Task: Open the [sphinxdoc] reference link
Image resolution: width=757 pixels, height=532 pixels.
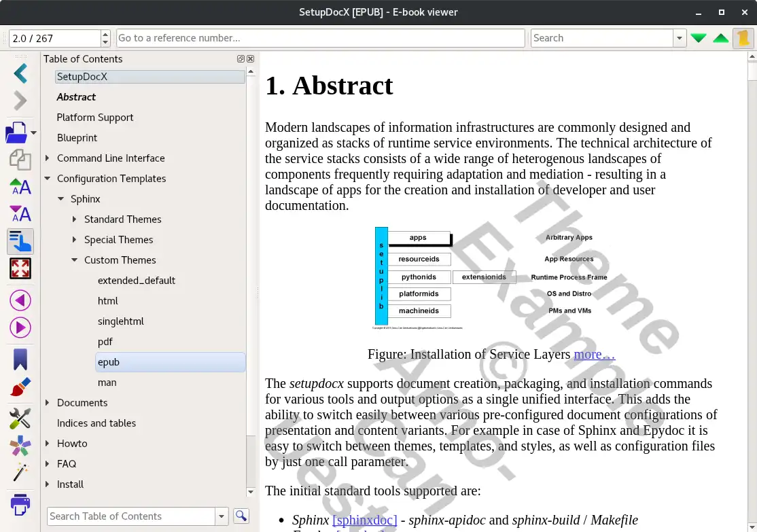Action: [x=365, y=520]
